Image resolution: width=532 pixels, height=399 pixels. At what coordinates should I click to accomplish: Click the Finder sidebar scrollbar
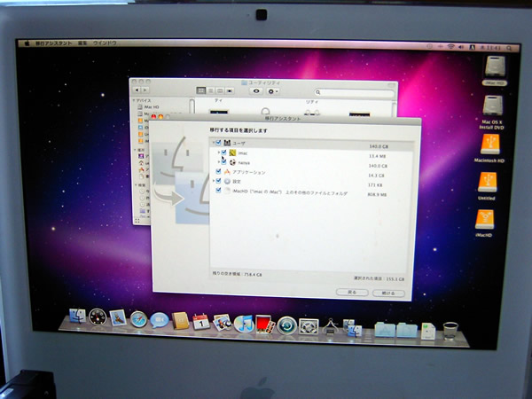(x=192, y=106)
